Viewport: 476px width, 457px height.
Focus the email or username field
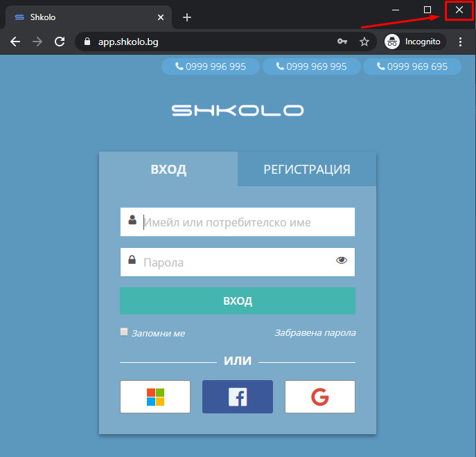click(238, 222)
